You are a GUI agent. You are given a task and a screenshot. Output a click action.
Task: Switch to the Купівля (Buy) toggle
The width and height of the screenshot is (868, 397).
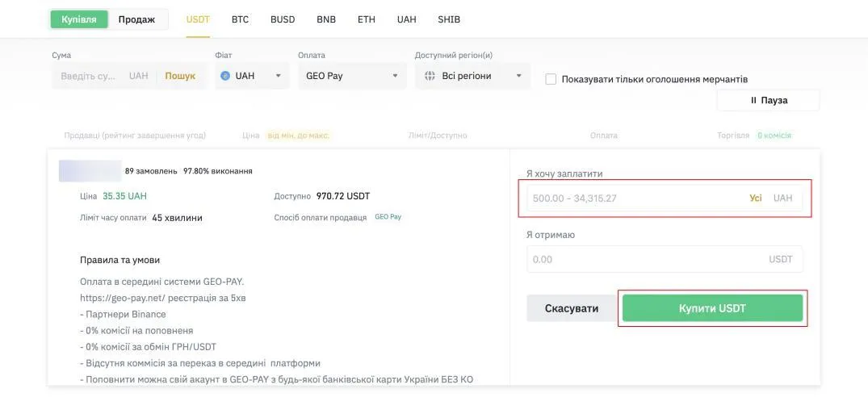[79, 19]
